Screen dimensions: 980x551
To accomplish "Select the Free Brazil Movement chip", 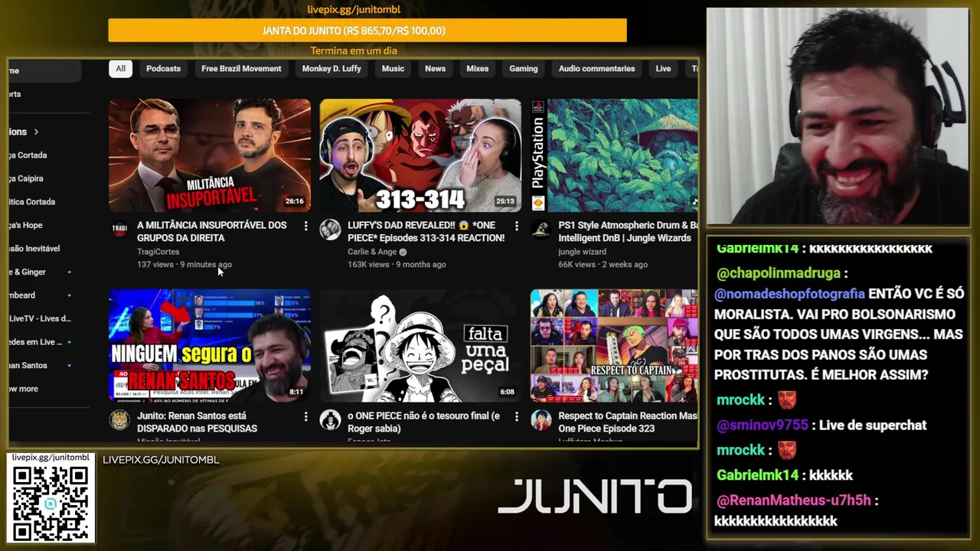I will pyautogui.click(x=241, y=69).
